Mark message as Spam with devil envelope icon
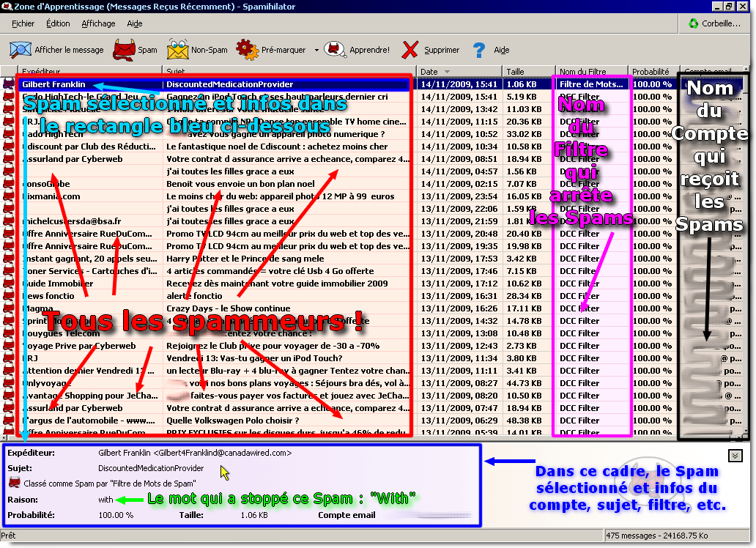This screenshot has width=756, height=548. pos(124,50)
